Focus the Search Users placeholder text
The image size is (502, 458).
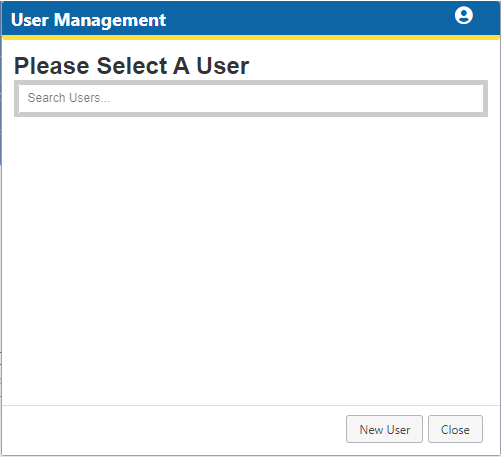click(68, 98)
